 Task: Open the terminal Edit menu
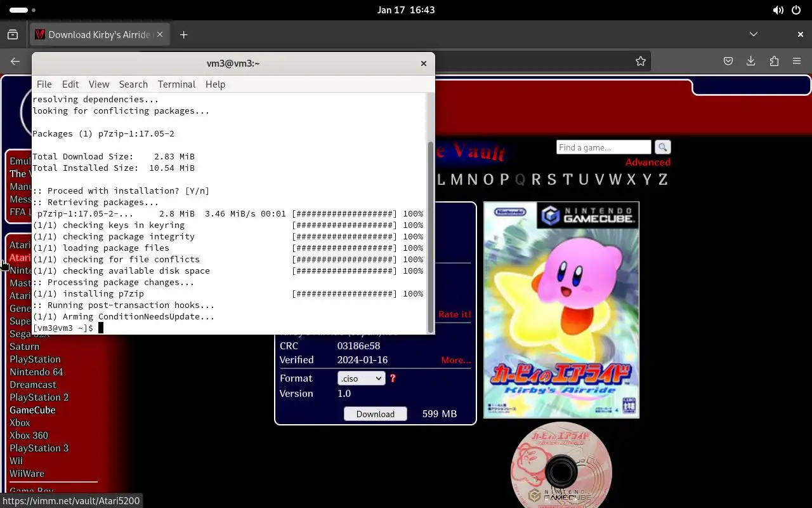coord(70,84)
